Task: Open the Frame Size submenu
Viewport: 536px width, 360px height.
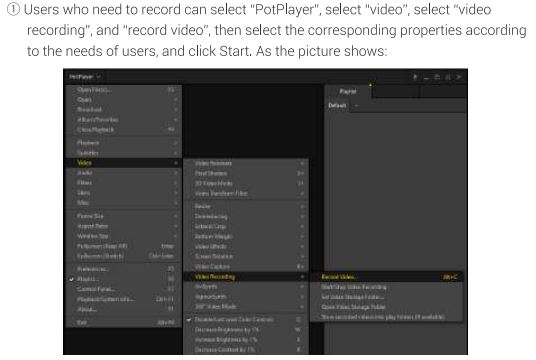Action: click(x=124, y=216)
